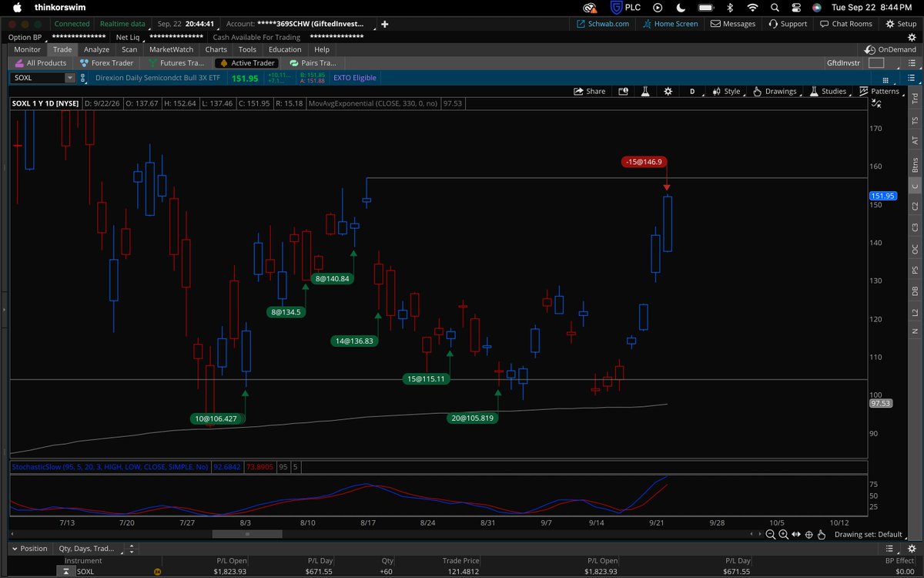Open the Setup gear button

point(899,24)
